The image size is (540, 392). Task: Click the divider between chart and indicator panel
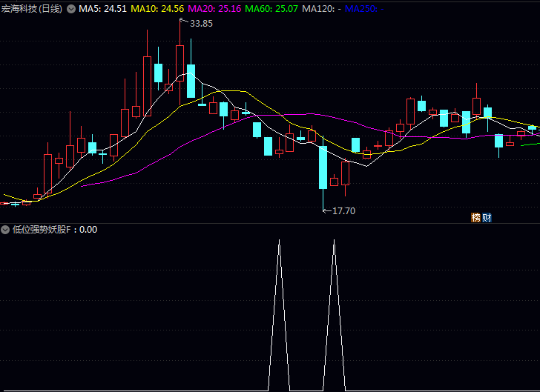(x=270, y=223)
